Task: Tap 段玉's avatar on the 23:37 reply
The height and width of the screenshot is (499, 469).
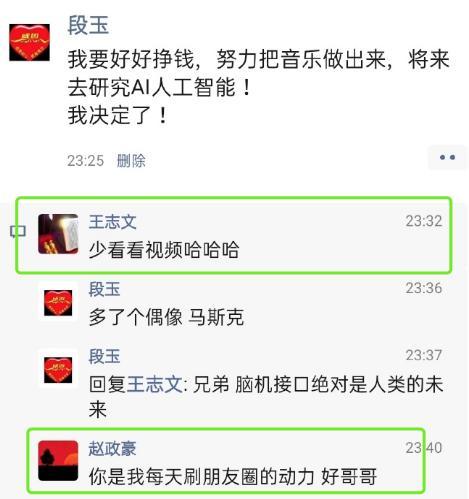Action: pyautogui.click(x=58, y=370)
